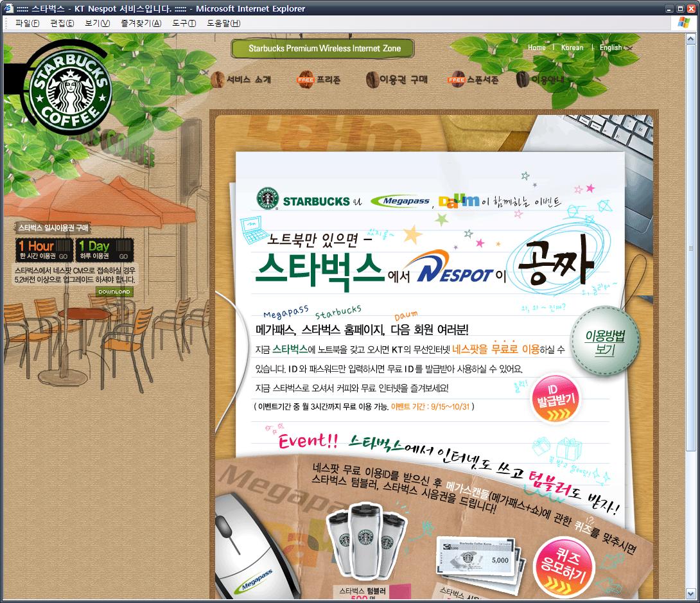Open the 보기(V) menu
Viewport: 700px width, 603px height.
[98, 23]
